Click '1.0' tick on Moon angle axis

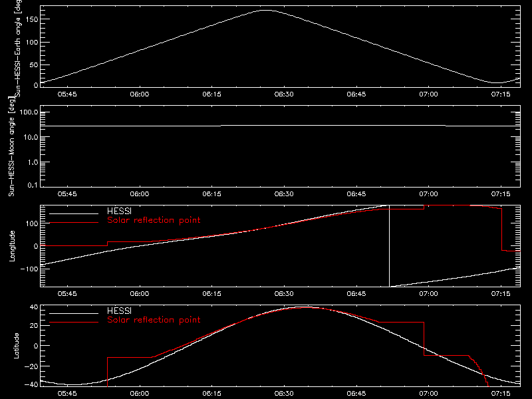tap(33, 162)
